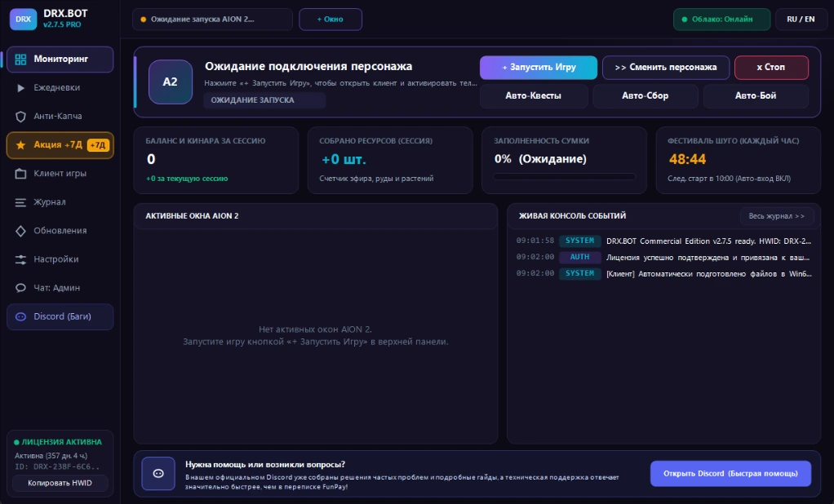The height and width of the screenshot is (504, 834).
Task: Click the Журнал lines icon
Action: point(20,202)
